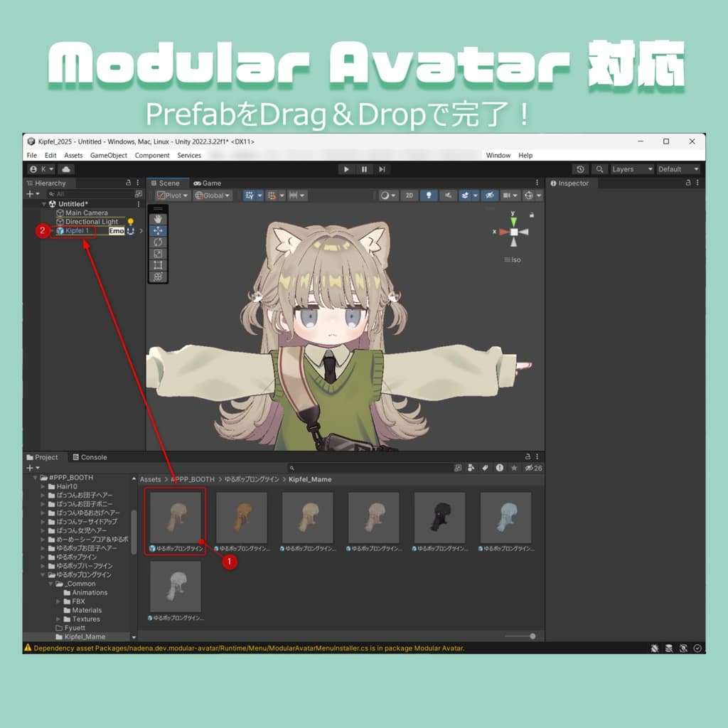The height and width of the screenshot is (728, 728).
Task: Open Project search by label icon
Action: tap(485, 468)
